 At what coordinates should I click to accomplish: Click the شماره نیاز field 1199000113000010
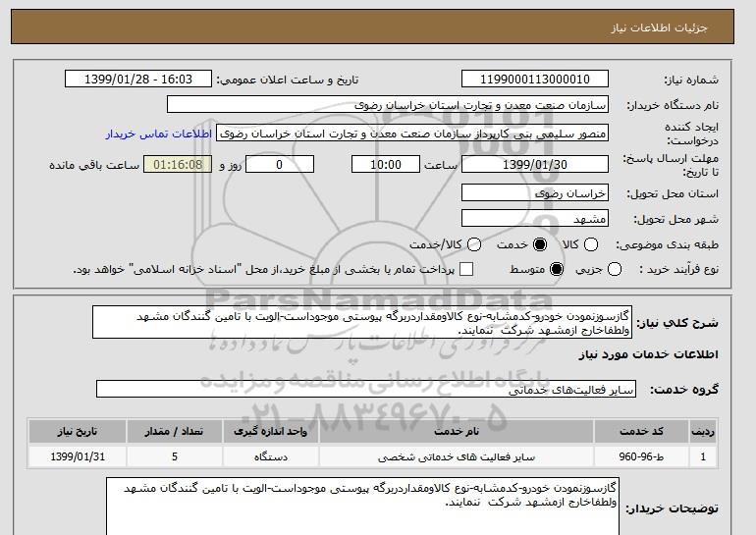click(x=535, y=80)
